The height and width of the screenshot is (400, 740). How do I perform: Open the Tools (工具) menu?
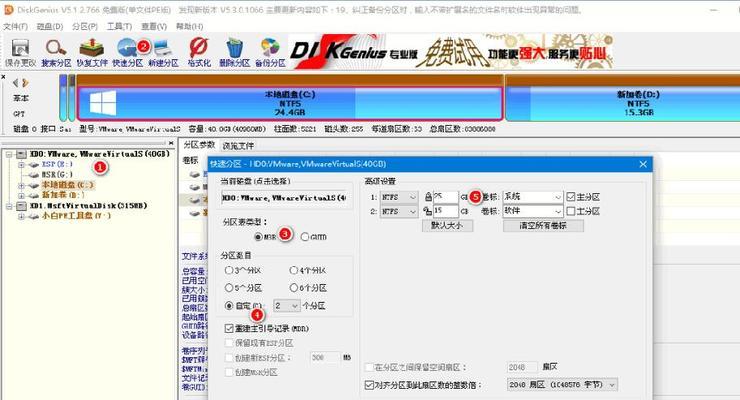[x=119, y=26]
